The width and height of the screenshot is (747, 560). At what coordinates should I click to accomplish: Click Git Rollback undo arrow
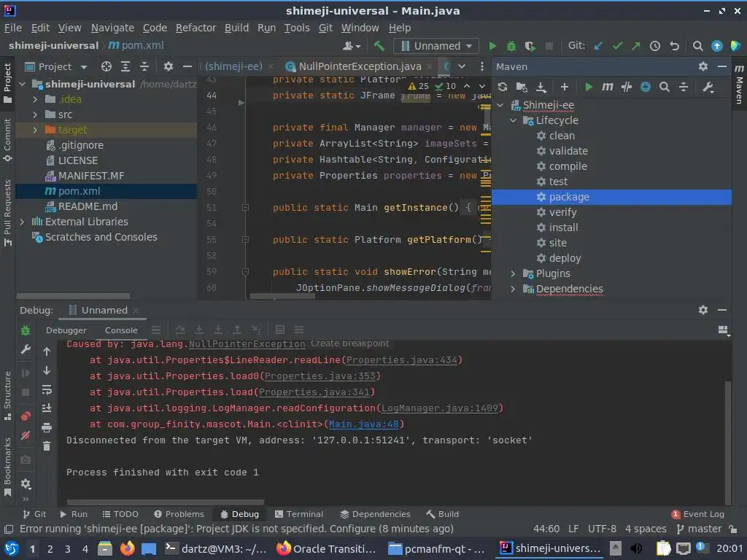[674, 46]
